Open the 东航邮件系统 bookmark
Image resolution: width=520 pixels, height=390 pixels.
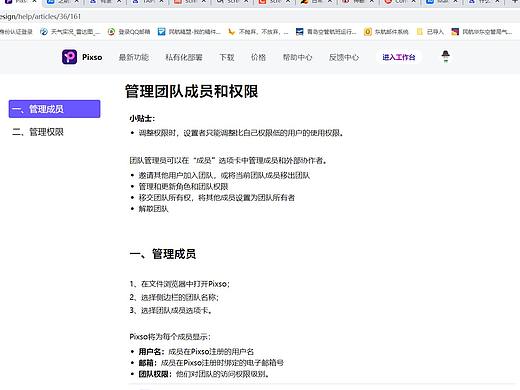tap(386, 32)
